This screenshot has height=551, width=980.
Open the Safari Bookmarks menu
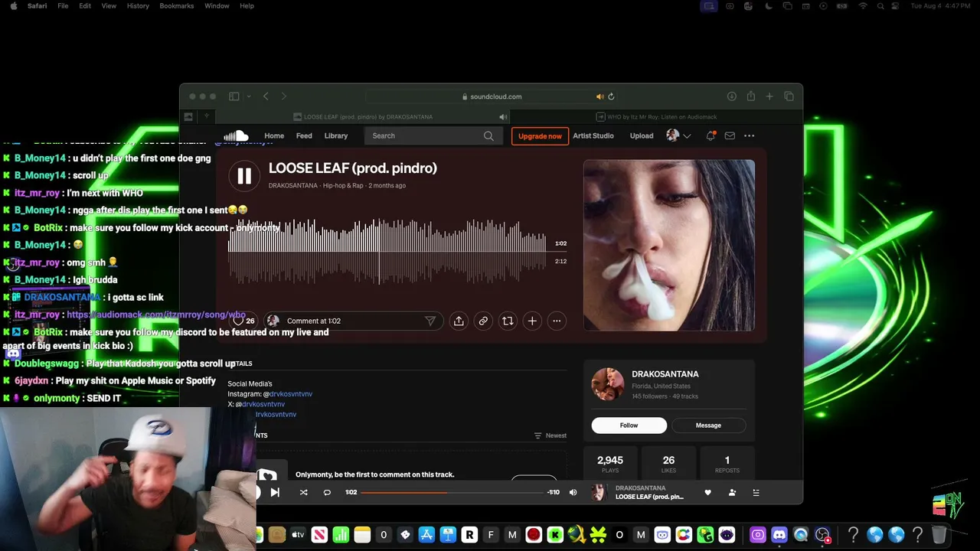pos(177,6)
